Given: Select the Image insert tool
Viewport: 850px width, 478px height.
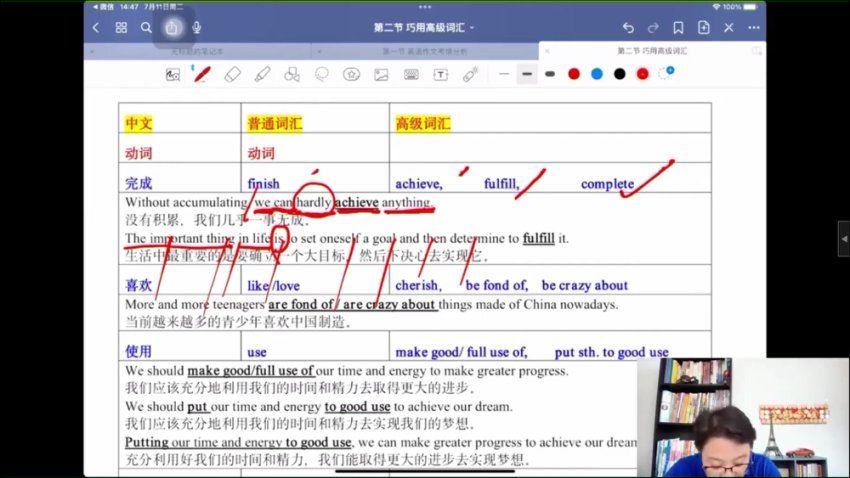Looking at the screenshot, I should (382, 74).
